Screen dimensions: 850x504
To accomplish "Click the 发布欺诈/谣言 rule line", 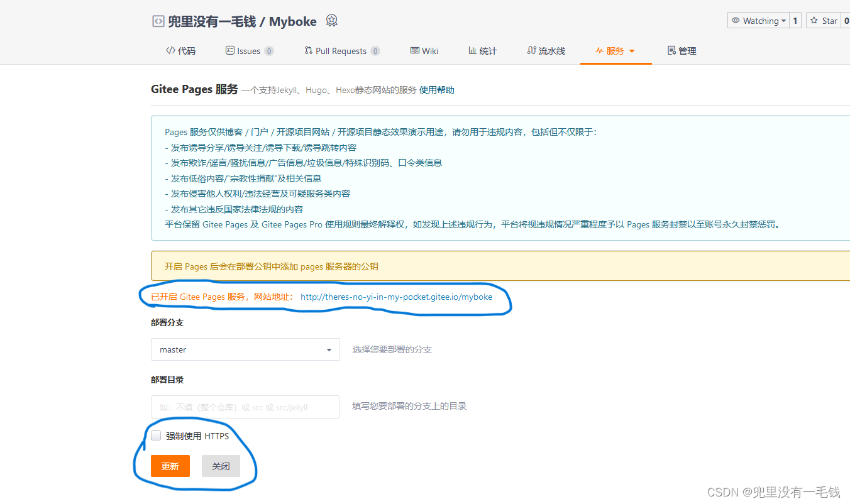I will tap(304, 163).
